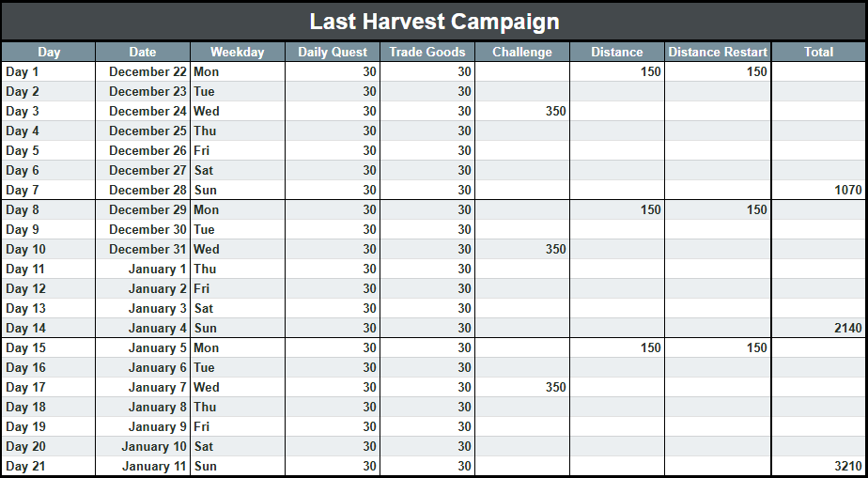Screen dimensions: 868x478
Task: Select the Day 1 row label
Action: 23,71
